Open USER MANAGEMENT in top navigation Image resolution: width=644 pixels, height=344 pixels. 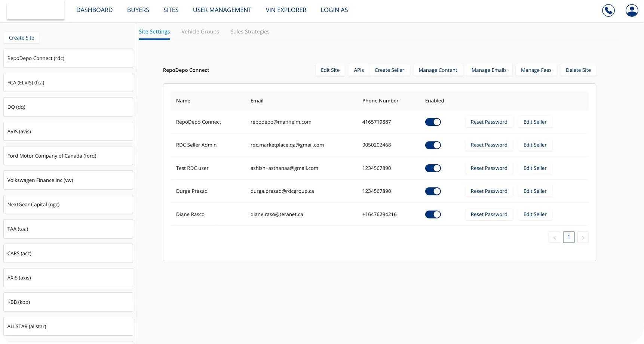pos(222,10)
